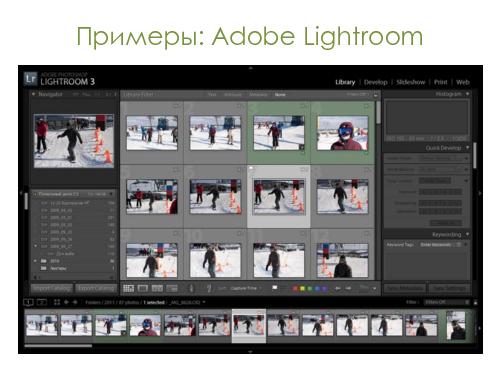
Task: Click the Sync Settings button
Action: (x=449, y=288)
